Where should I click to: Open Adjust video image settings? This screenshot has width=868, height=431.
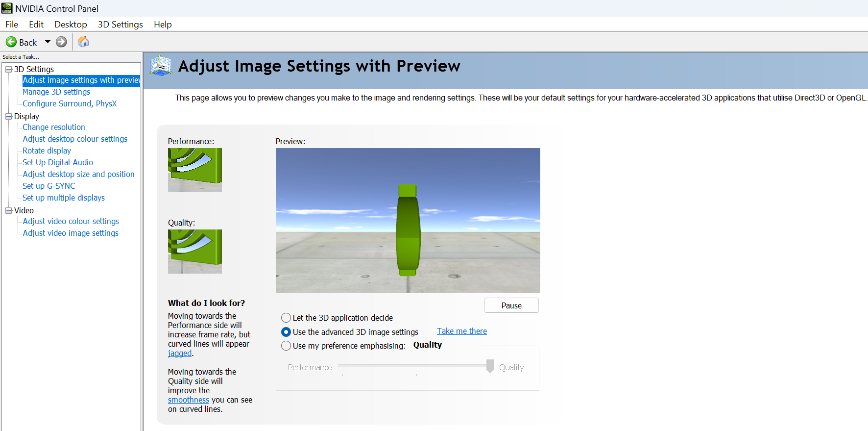71,233
